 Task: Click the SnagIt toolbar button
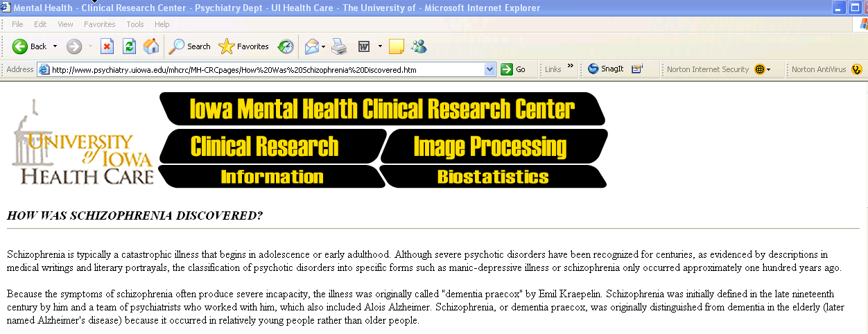tap(605, 69)
